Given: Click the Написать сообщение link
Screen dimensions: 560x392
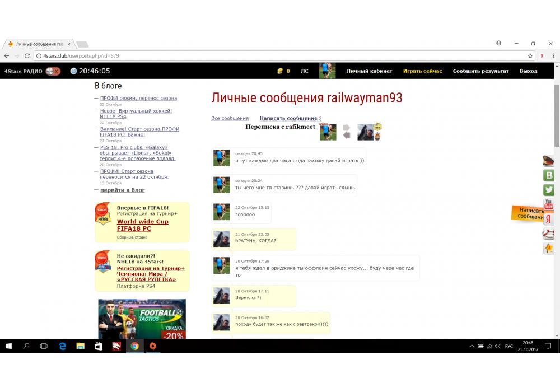Looking at the screenshot, I should coord(288,118).
